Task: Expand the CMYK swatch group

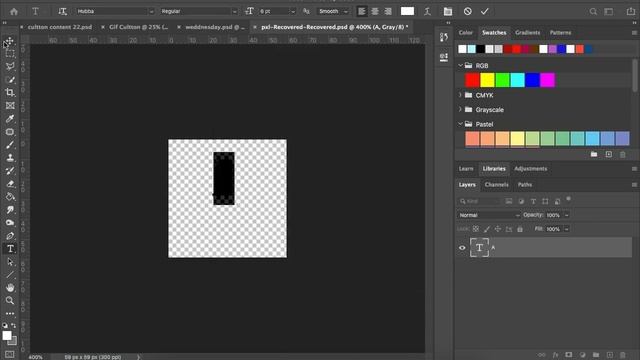Action: pyautogui.click(x=460, y=95)
